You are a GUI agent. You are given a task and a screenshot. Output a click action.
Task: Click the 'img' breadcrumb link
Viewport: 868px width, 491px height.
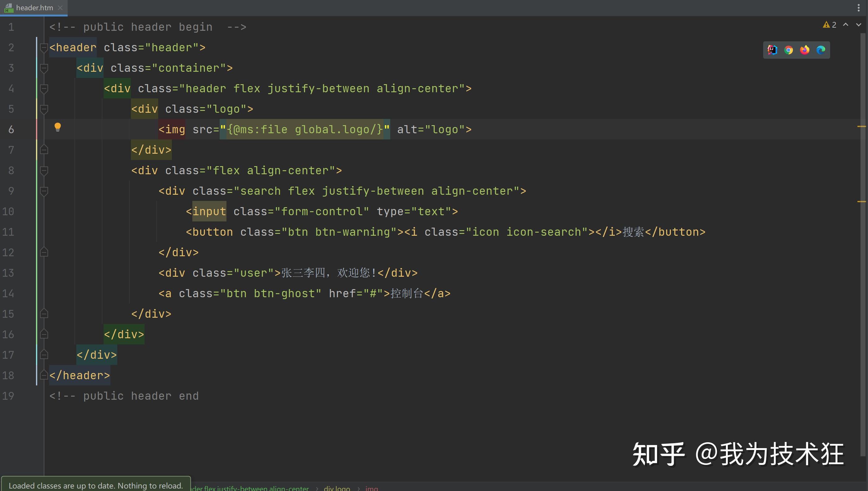pos(372,488)
